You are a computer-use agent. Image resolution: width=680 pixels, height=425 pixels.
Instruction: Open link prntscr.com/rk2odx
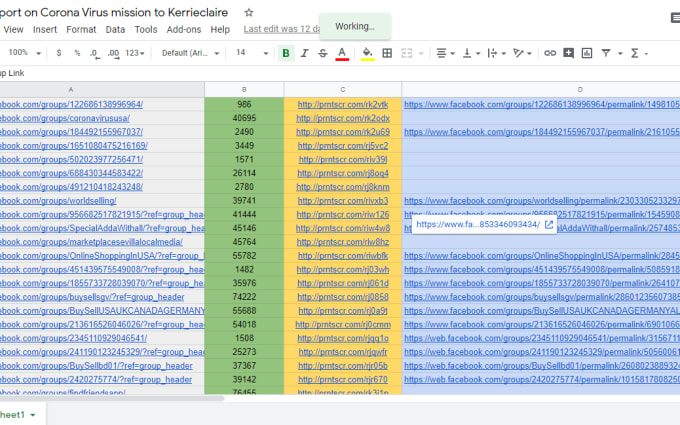point(343,118)
